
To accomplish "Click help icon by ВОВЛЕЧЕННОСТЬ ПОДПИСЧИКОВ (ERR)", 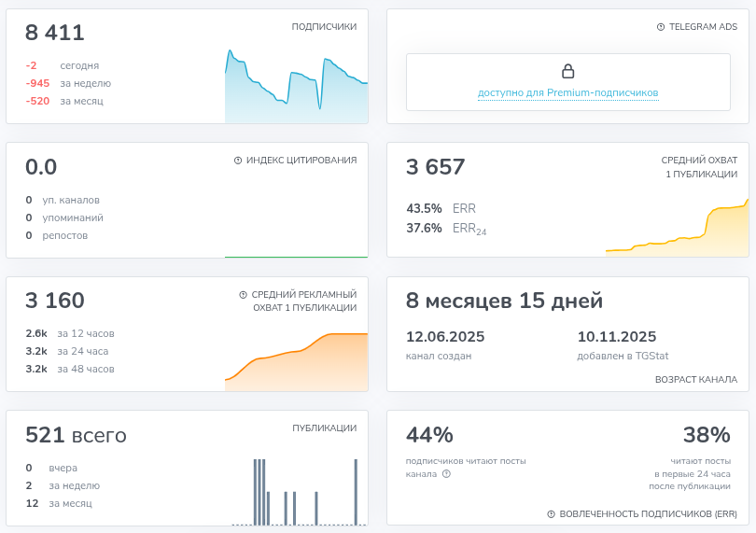I will coord(551,514).
